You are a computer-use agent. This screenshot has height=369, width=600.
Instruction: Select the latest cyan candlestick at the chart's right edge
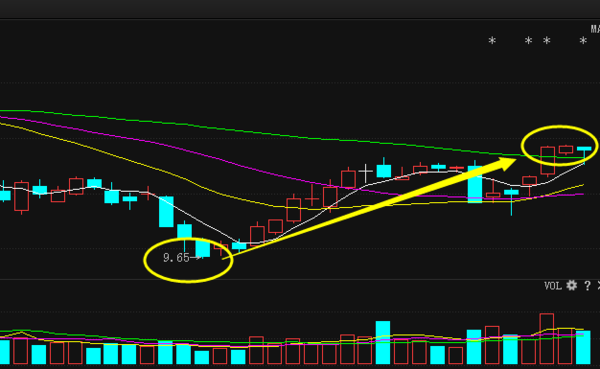pos(584,154)
